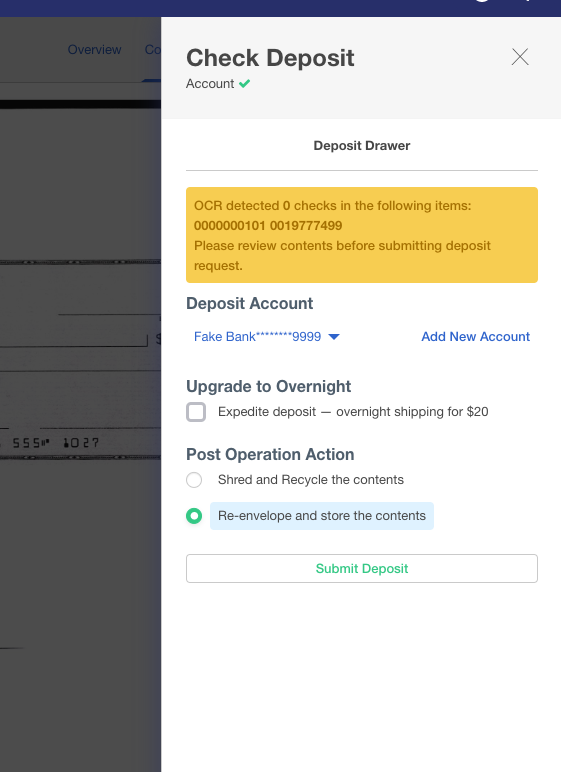561x772 pixels.
Task: Click the Shred and Recycle label text
Action: point(311,480)
